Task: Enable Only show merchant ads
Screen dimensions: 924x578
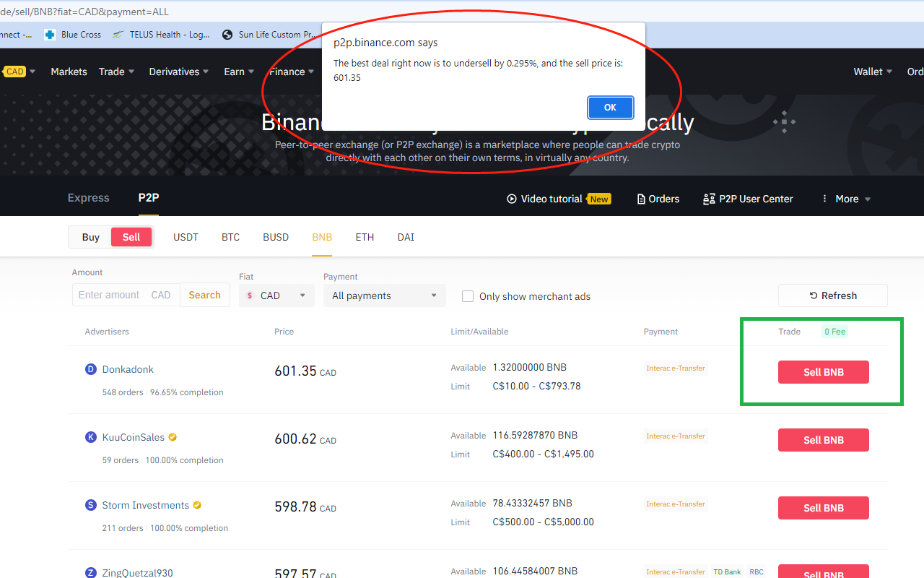Action: click(468, 296)
